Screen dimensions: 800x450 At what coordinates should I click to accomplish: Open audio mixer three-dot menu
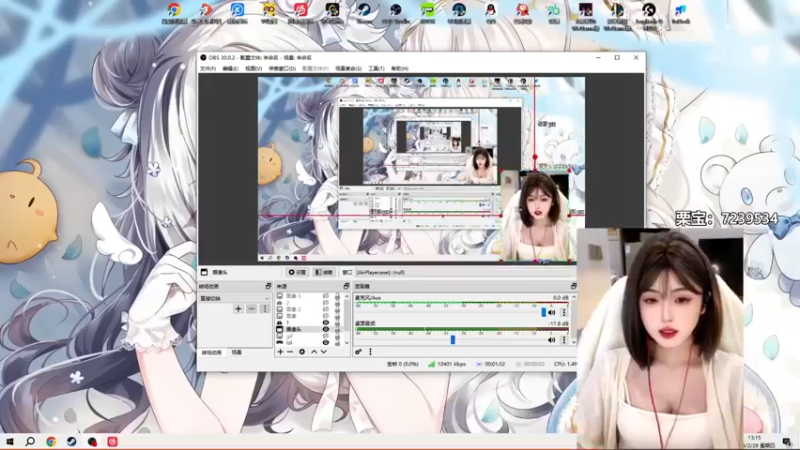370,352
